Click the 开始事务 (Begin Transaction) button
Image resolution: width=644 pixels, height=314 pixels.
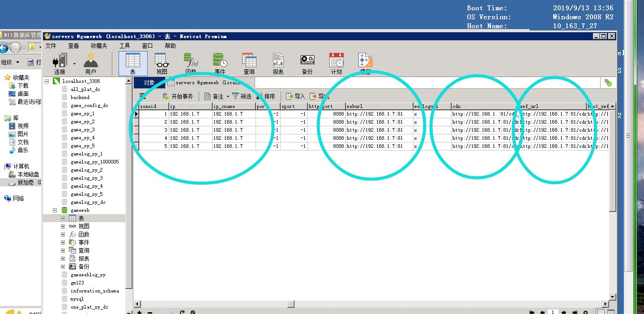coord(178,96)
